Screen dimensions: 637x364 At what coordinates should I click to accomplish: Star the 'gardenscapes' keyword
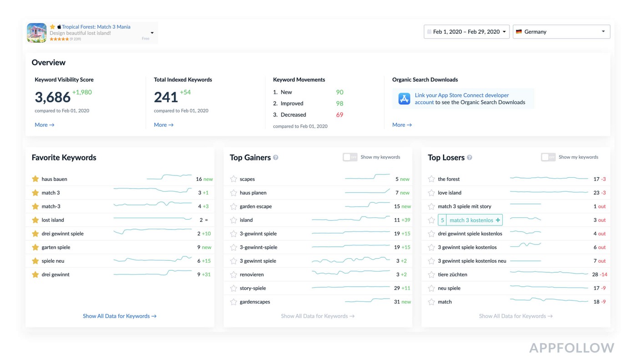click(x=233, y=302)
